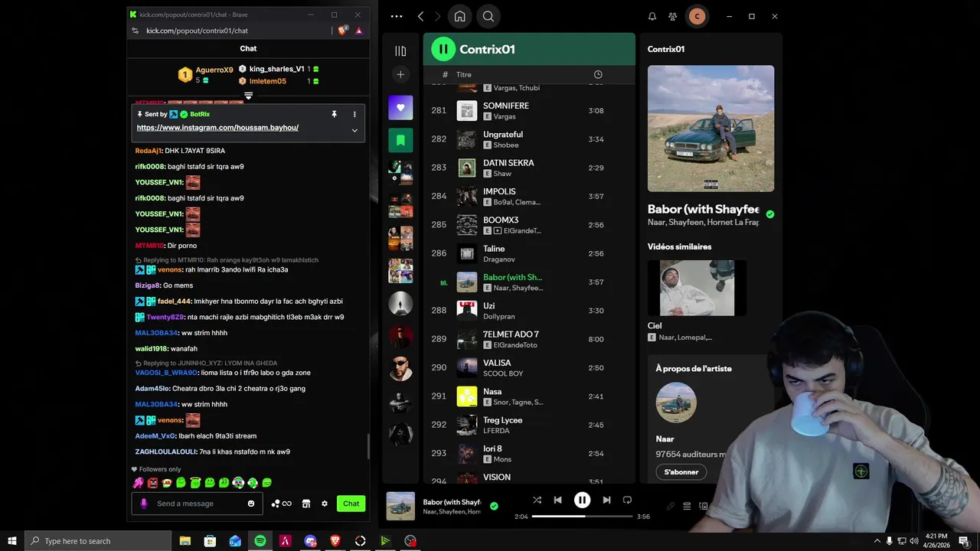Toggle repeat in Spotify player

pos(627,500)
